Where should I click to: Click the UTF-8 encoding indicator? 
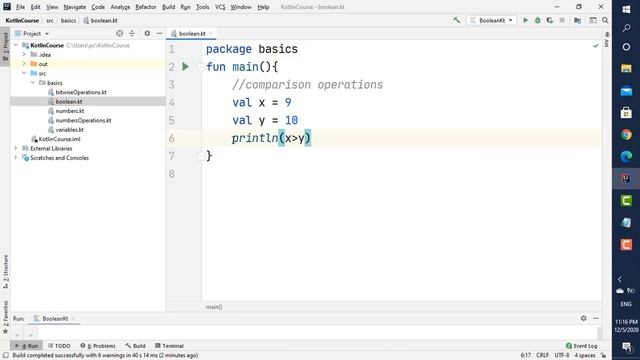pos(562,355)
